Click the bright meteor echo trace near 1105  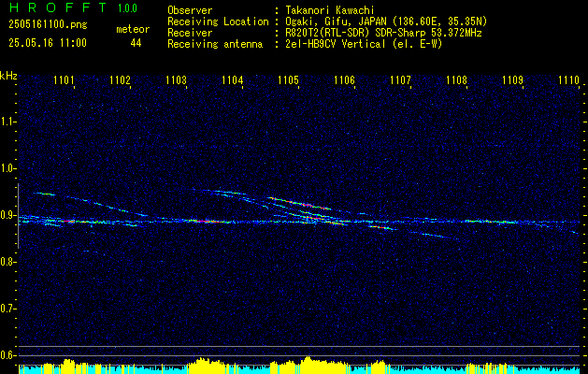click(x=300, y=203)
